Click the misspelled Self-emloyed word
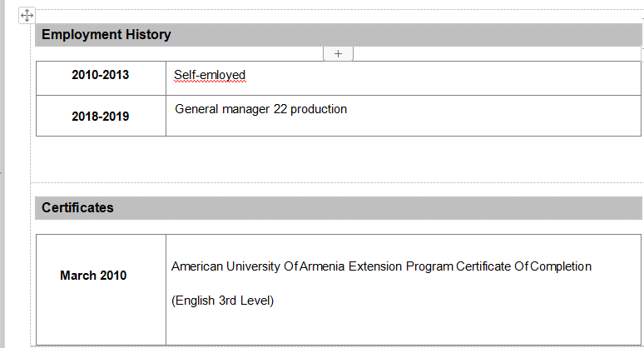Screen dimensions: 644x348 210,75
